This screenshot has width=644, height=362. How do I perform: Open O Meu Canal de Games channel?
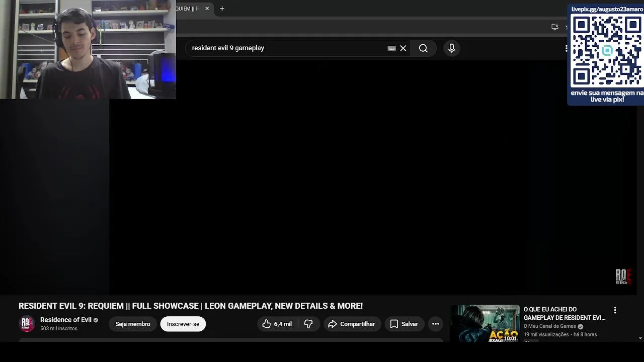pyautogui.click(x=550, y=326)
